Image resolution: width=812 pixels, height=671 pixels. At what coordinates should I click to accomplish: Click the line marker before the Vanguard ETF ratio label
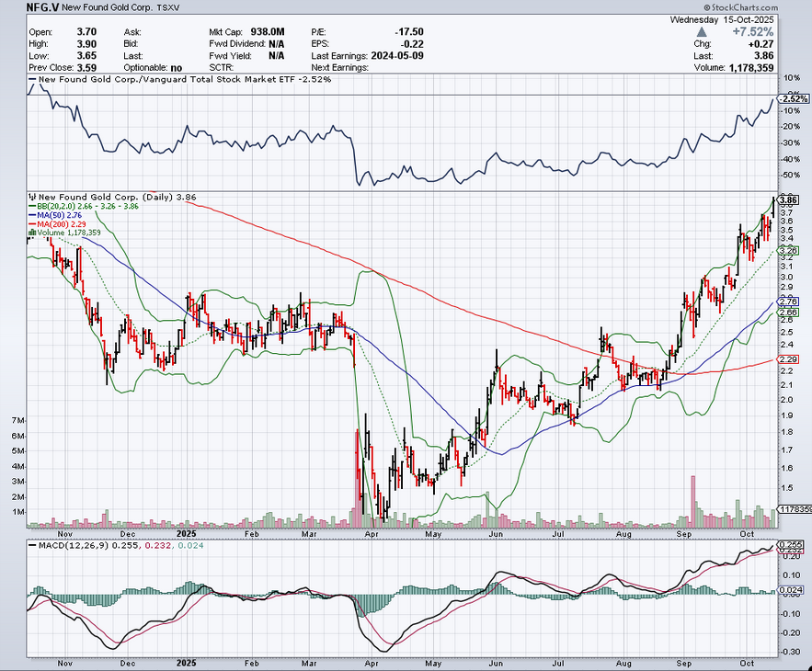(x=32, y=80)
